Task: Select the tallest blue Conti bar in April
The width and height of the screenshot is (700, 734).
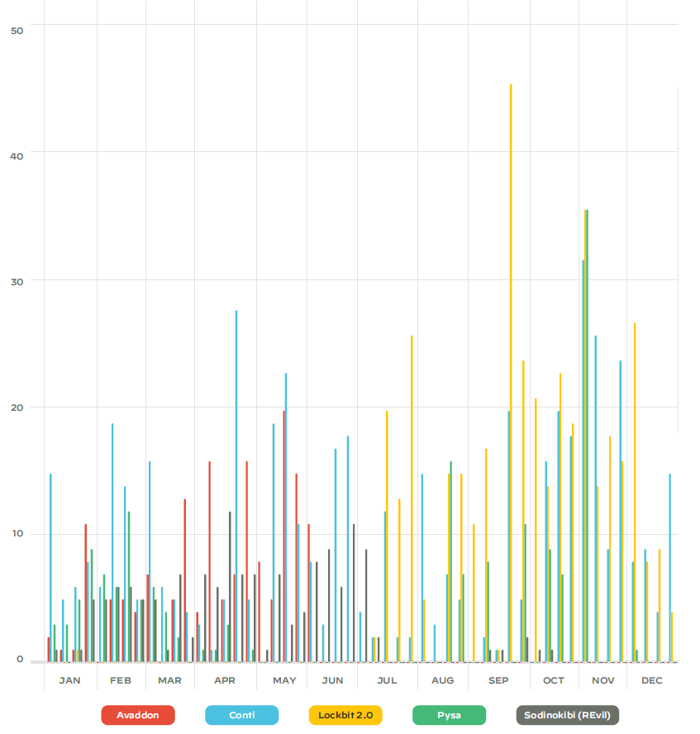Action: [x=236, y=486]
